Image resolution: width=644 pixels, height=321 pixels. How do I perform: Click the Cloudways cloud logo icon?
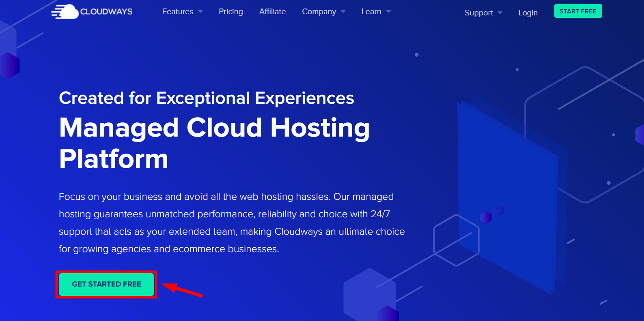[65, 12]
